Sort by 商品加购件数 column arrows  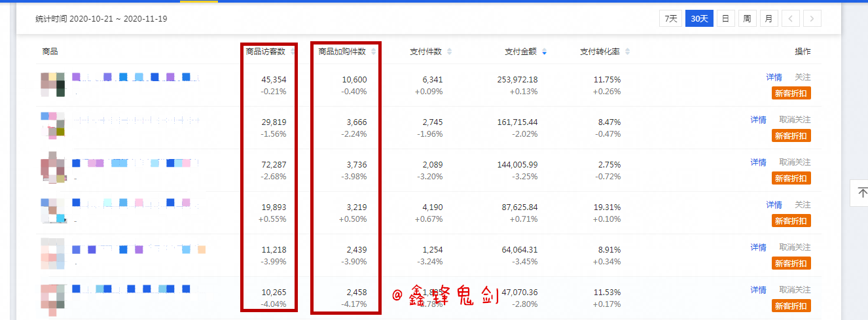pos(374,52)
